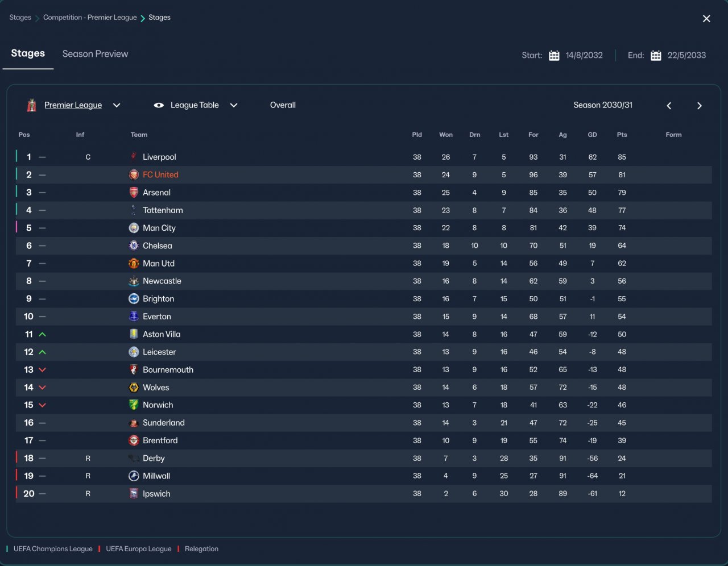Click the Aston Villa club crest
This screenshot has height=566, width=728.
tap(134, 334)
